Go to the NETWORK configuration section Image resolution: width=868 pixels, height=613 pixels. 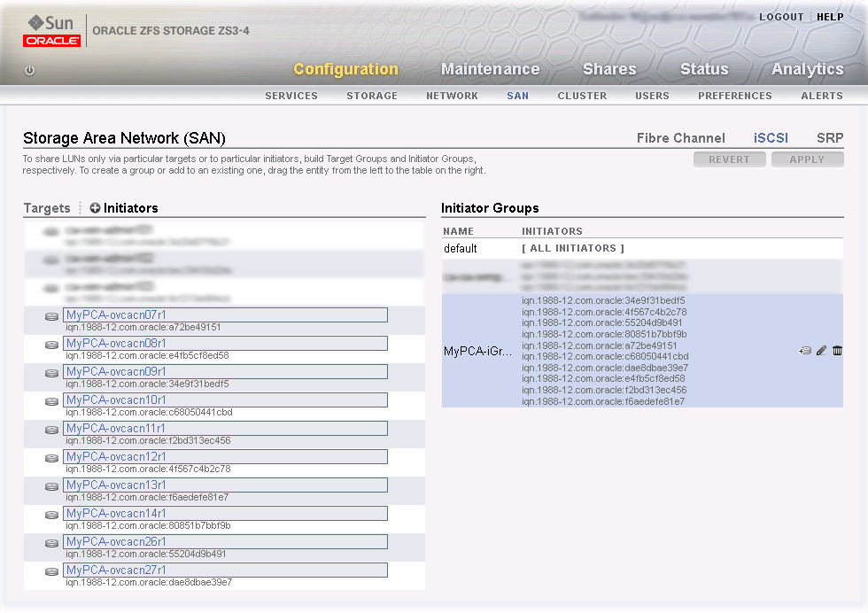click(x=452, y=96)
